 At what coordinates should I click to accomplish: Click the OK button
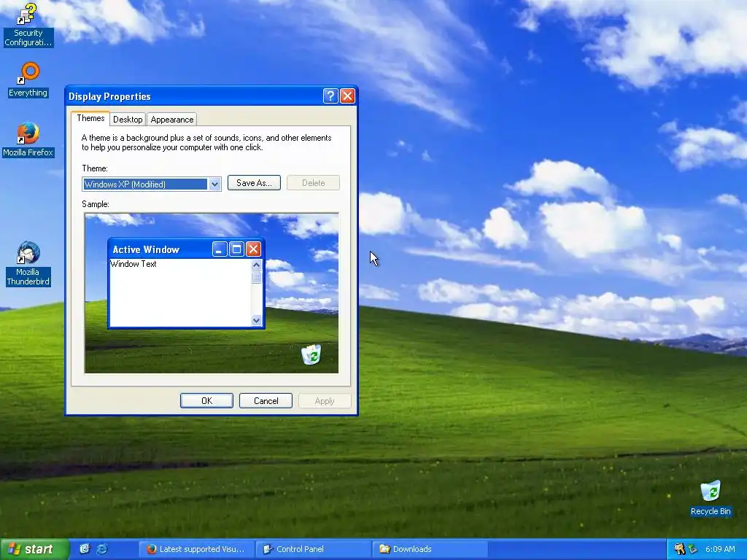click(x=206, y=401)
